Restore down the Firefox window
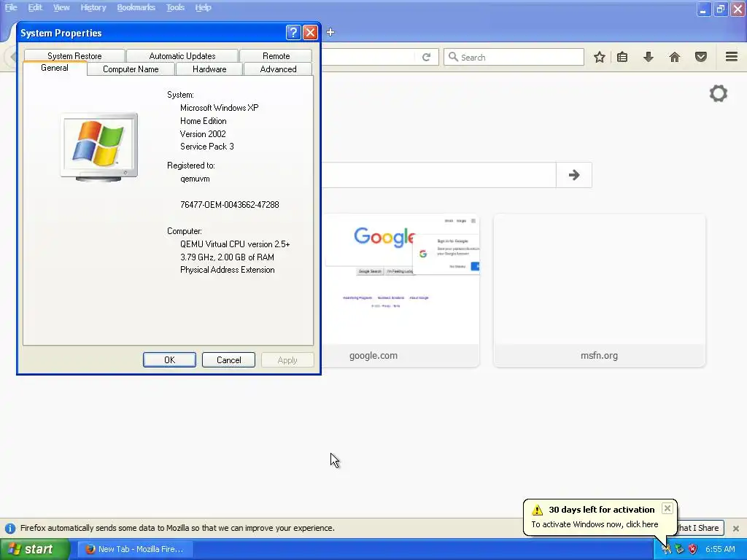 tap(721, 9)
